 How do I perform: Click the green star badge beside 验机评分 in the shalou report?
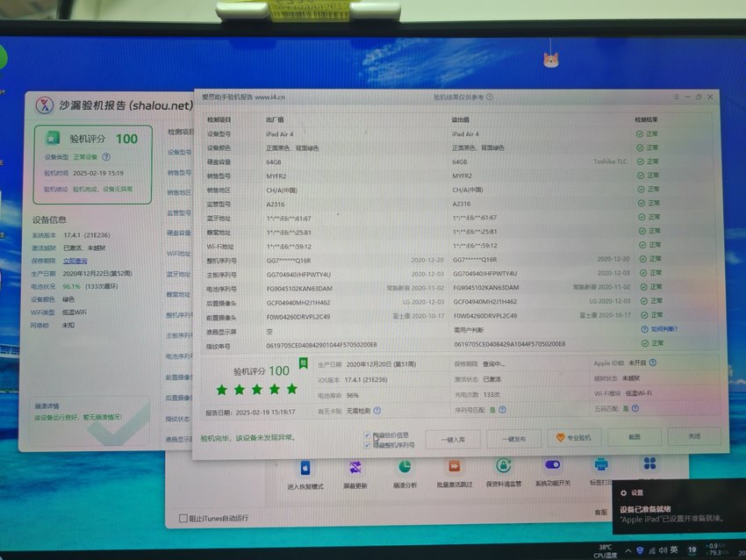(x=53, y=139)
